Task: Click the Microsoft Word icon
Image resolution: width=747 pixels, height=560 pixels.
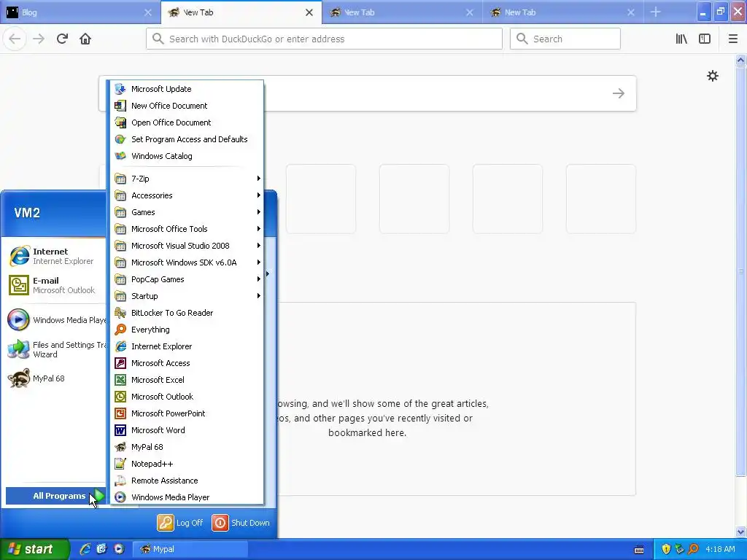Action: (120, 430)
